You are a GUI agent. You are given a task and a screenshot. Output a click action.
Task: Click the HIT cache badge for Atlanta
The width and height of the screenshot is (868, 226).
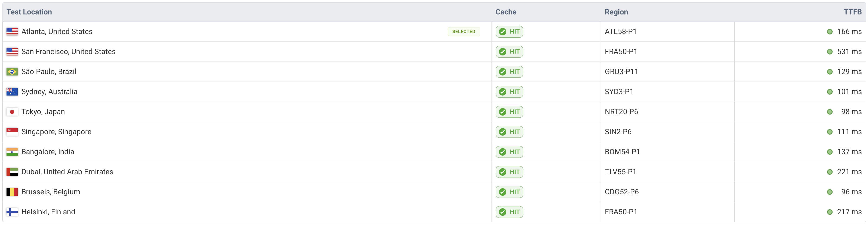pyautogui.click(x=509, y=32)
